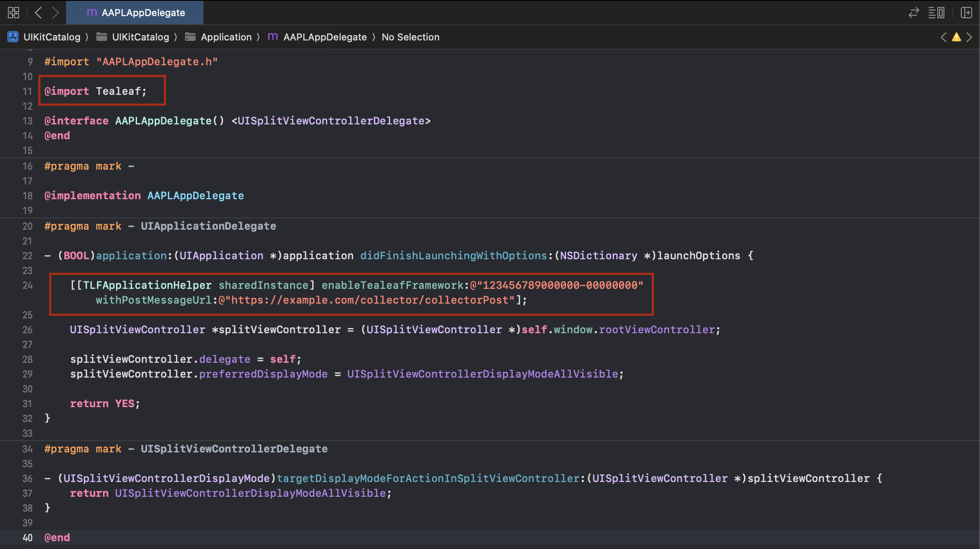This screenshot has height=549, width=980.
Task: Click 'return YES;' statement
Action: point(105,404)
